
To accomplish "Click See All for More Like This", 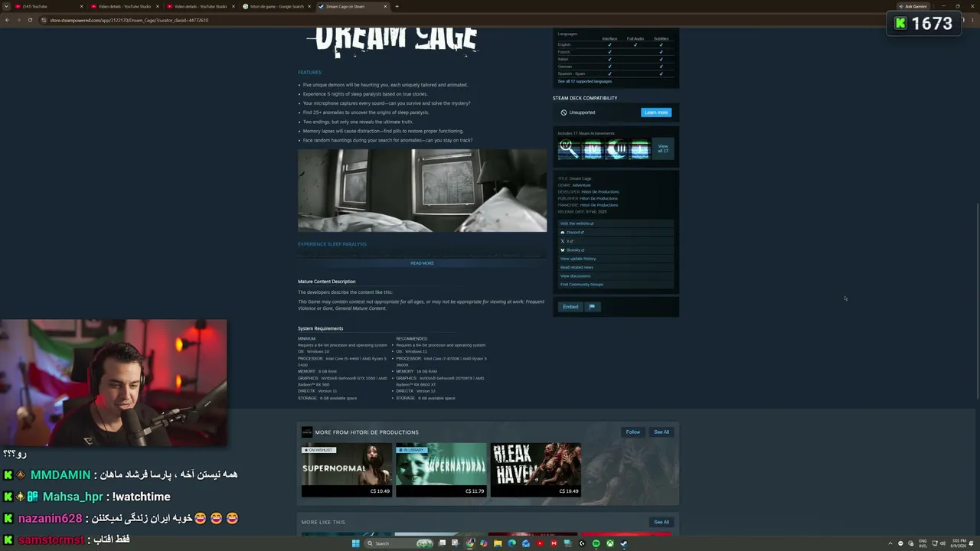I will 661,522.
